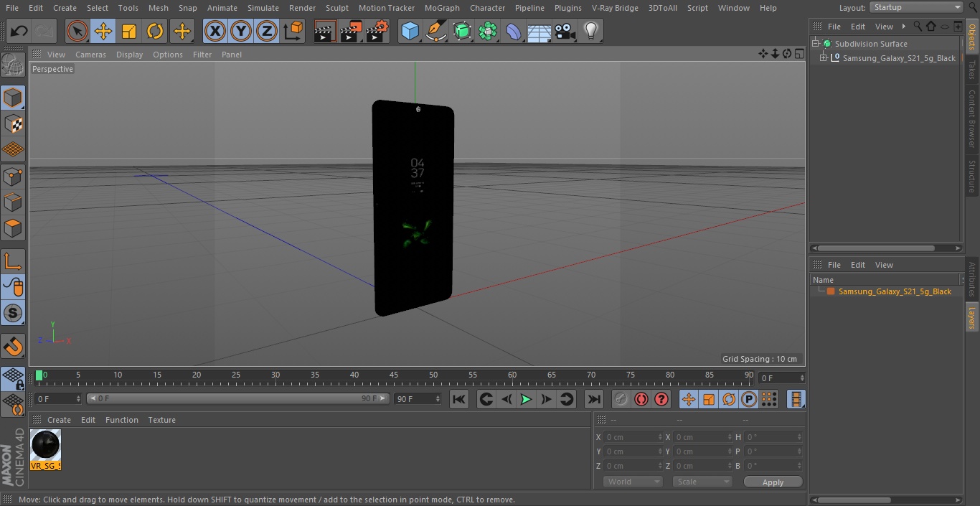
Task: Toggle Snap magnet icon
Action: (x=13, y=347)
